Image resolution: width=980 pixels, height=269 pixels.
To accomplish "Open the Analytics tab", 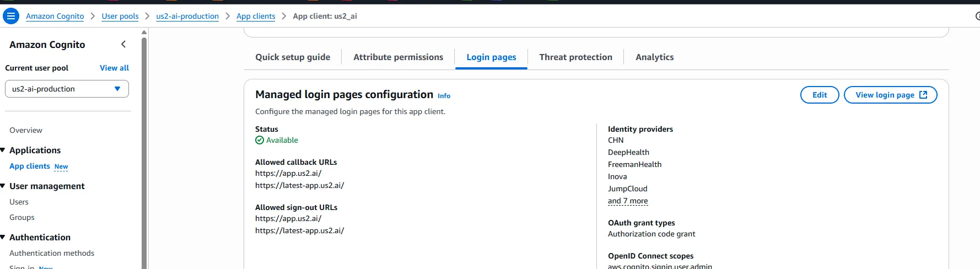I will pos(654,57).
